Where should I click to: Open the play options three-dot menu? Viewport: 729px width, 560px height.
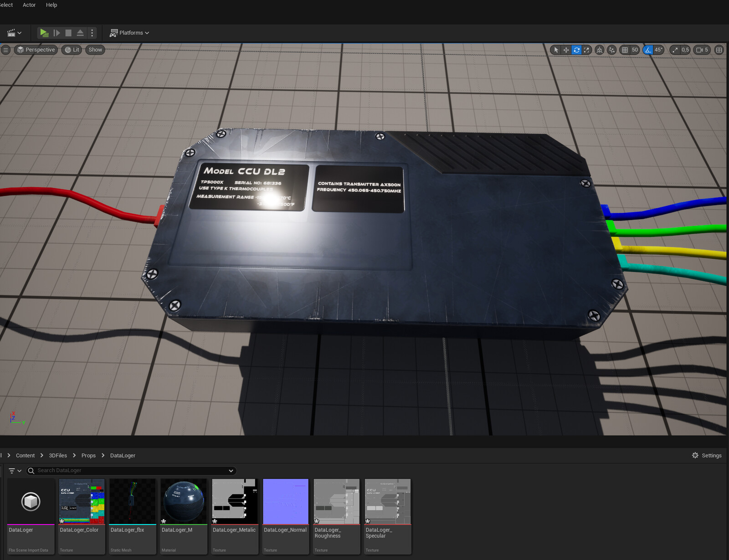tap(92, 33)
